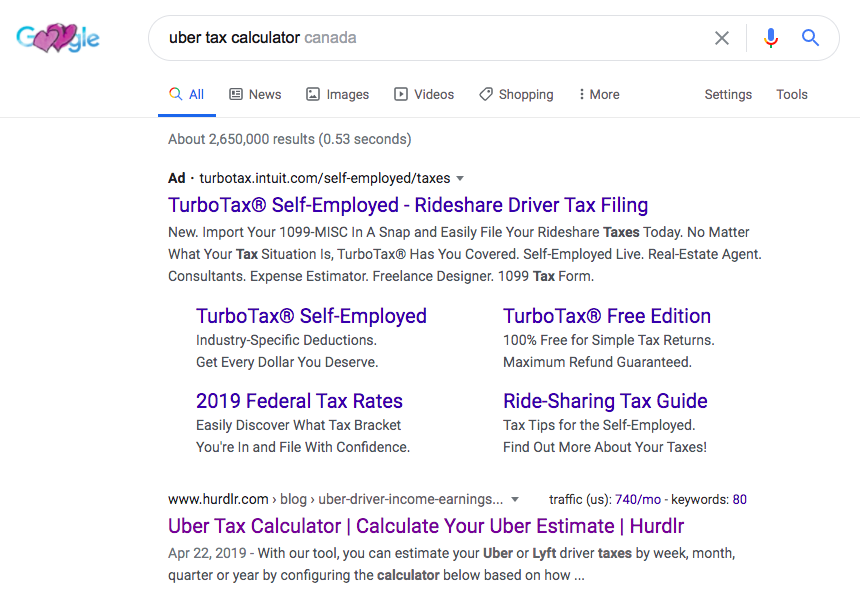Open the Ride-Sharing Tax Guide sitelink
860x605 pixels.
[605, 401]
